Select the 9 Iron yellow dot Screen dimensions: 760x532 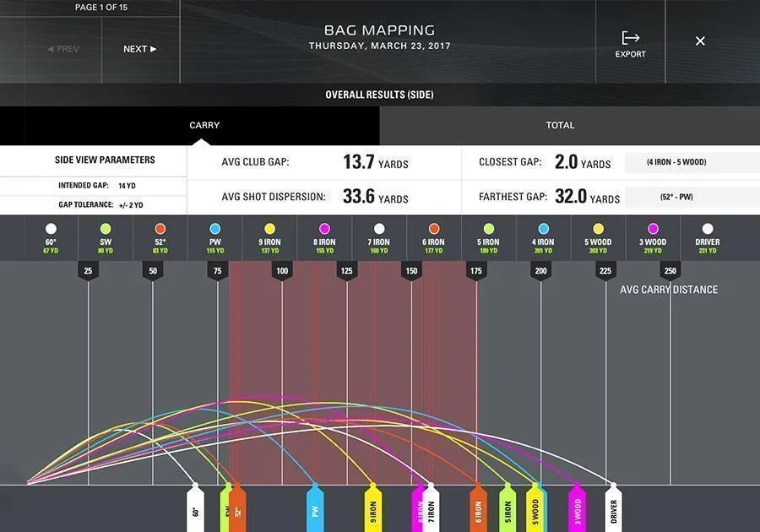[270, 229]
